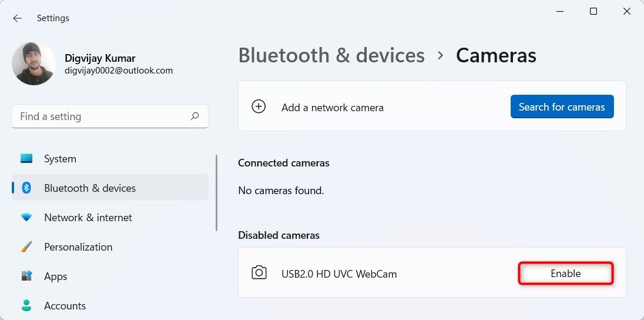This screenshot has height=320, width=644.
Task: Open the System settings page
Action: tap(60, 159)
